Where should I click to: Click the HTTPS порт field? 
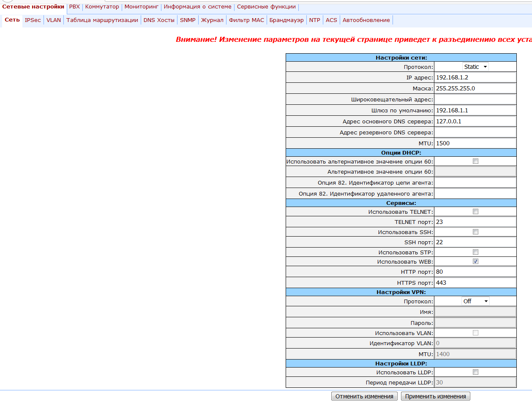475,283
